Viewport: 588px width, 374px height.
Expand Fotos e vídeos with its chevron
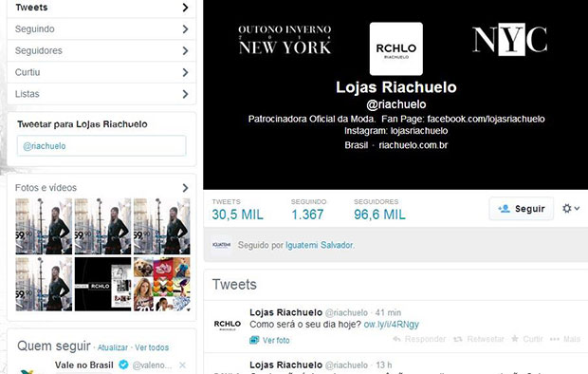[x=185, y=188]
